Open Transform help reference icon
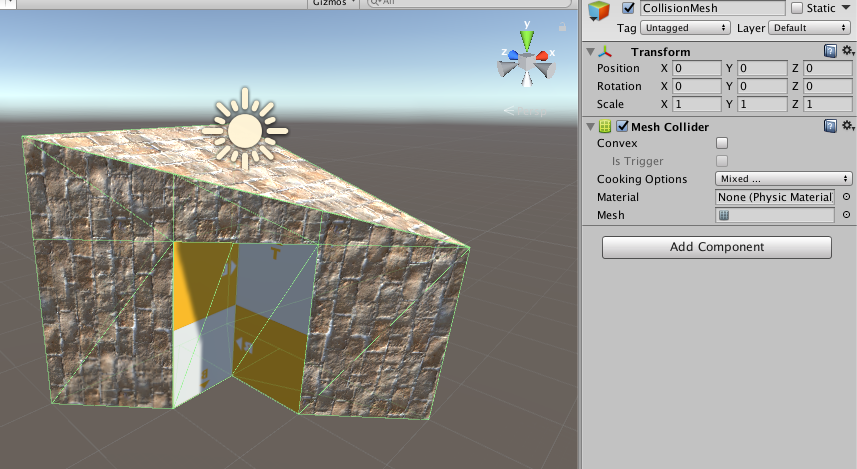This screenshot has width=857, height=469. (830, 51)
